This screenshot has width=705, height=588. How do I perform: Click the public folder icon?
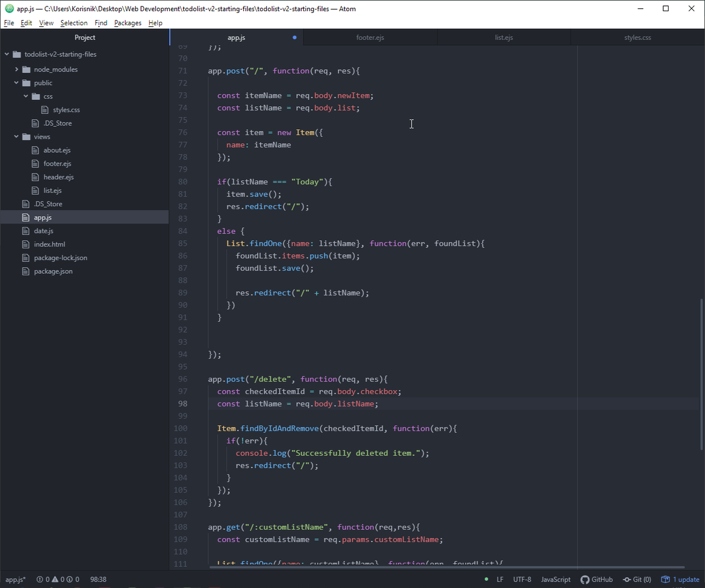pyautogui.click(x=27, y=83)
